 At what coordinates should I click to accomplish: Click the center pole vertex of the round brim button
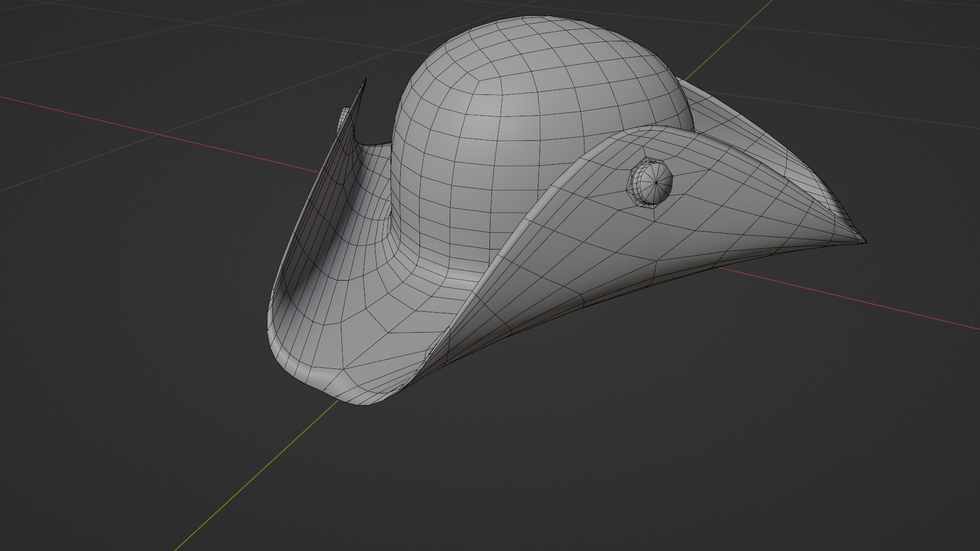click(655, 182)
